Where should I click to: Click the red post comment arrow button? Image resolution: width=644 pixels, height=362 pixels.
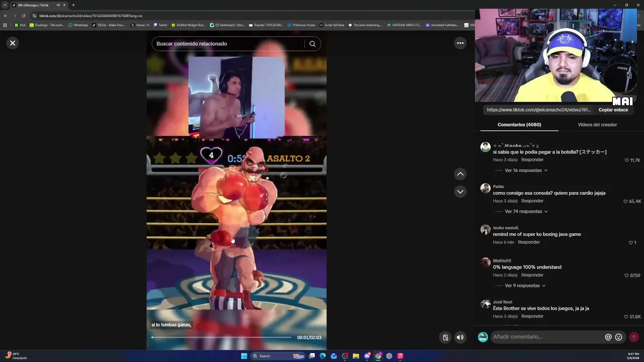[x=634, y=337]
